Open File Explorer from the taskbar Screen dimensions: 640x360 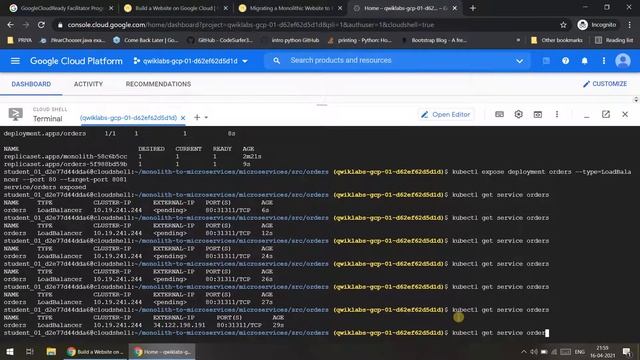coord(51,351)
